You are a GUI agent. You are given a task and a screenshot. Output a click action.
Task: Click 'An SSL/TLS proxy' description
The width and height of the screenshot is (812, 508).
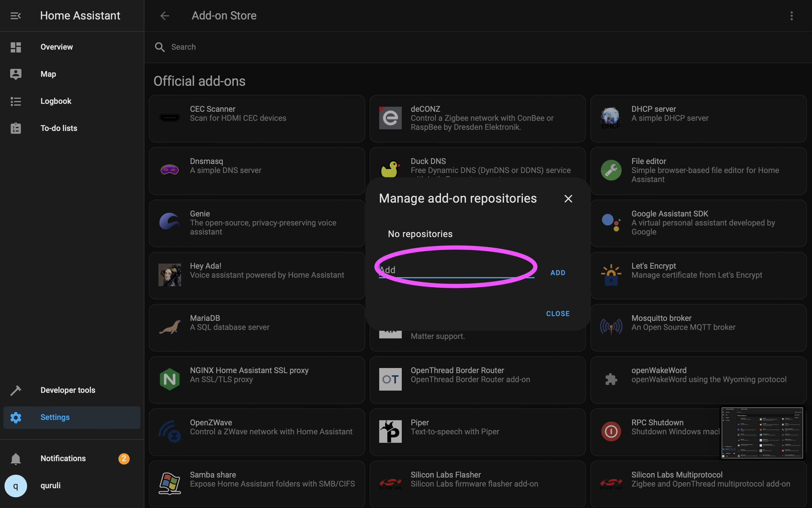pyautogui.click(x=221, y=379)
